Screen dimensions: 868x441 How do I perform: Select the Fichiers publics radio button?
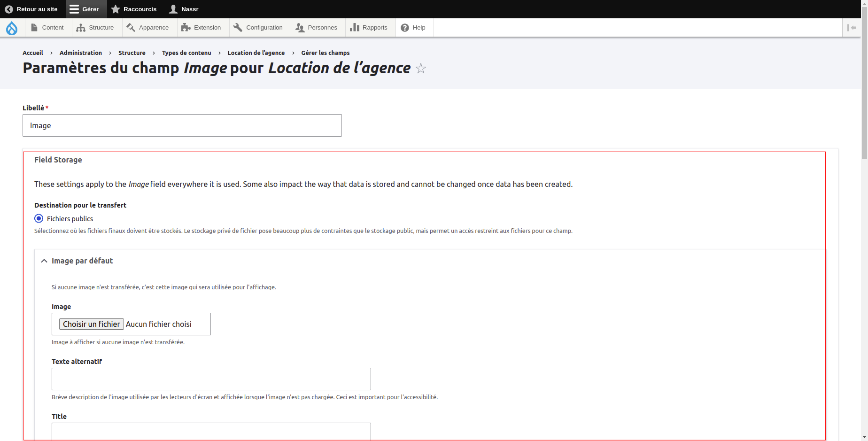coord(39,218)
